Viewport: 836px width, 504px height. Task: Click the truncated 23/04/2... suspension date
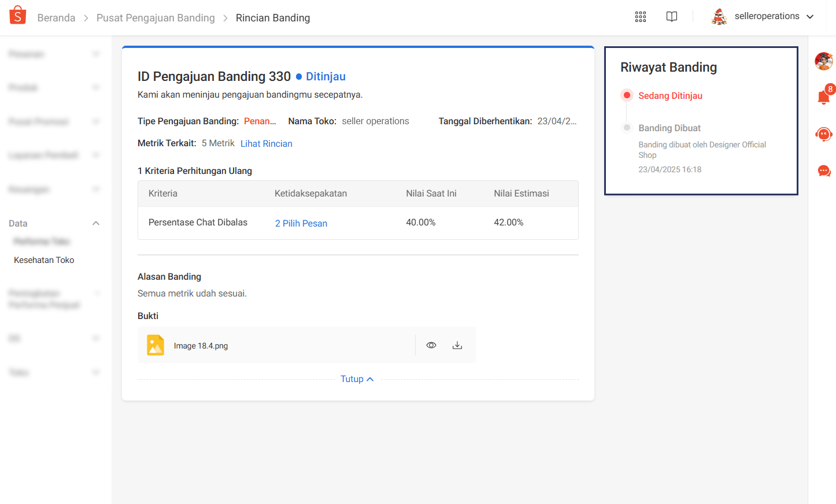(x=557, y=121)
